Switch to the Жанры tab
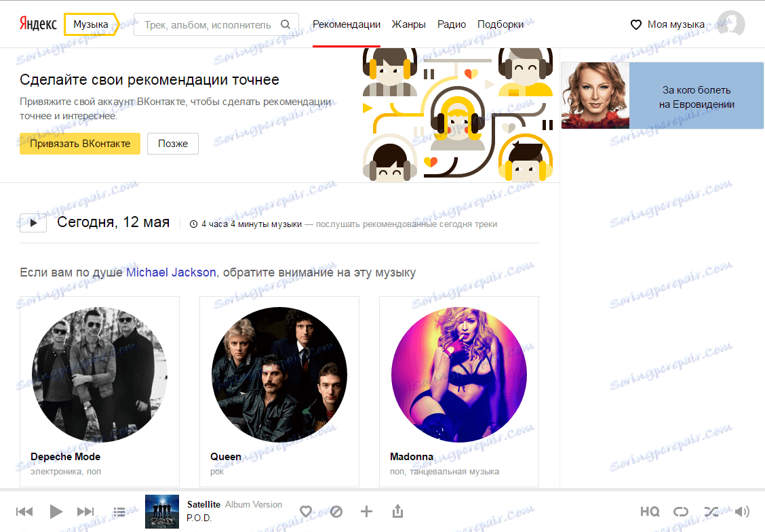This screenshot has width=765, height=532. coord(408,24)
